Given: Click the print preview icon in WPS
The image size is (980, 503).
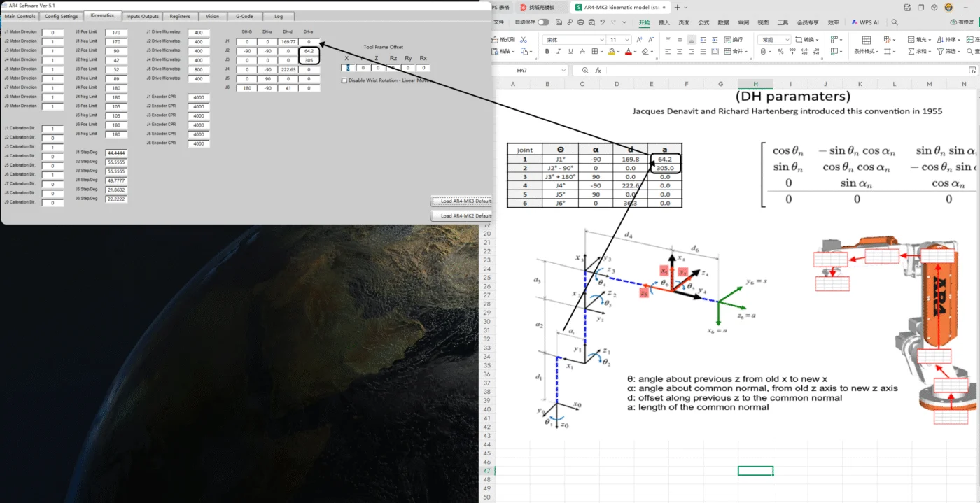Looking at the screenshot, I should tap(591, 22).
